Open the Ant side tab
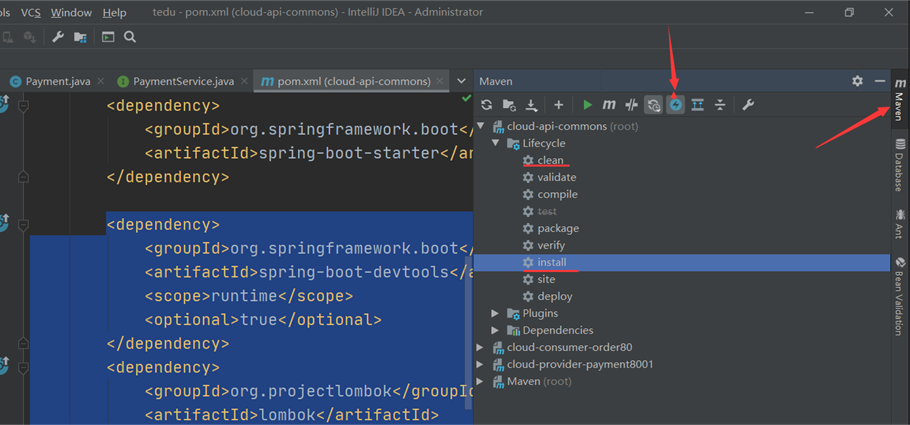910x425 pixels. pos(900,224)
